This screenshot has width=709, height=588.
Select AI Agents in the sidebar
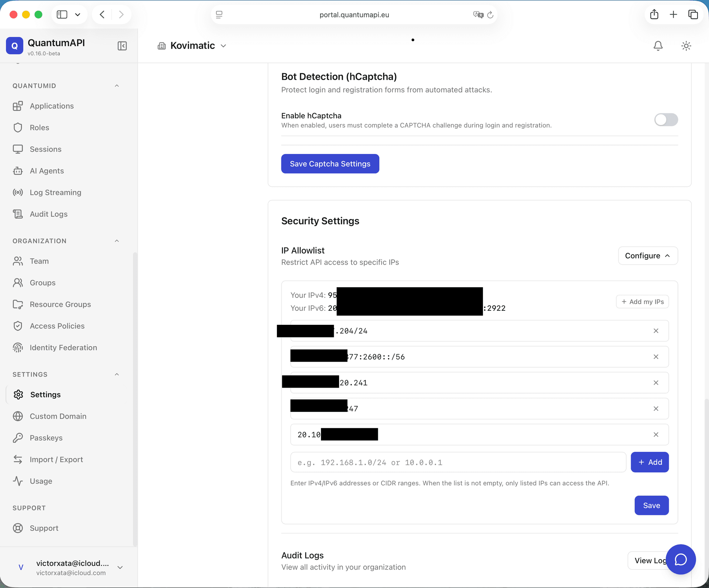[x=47, y=171]
